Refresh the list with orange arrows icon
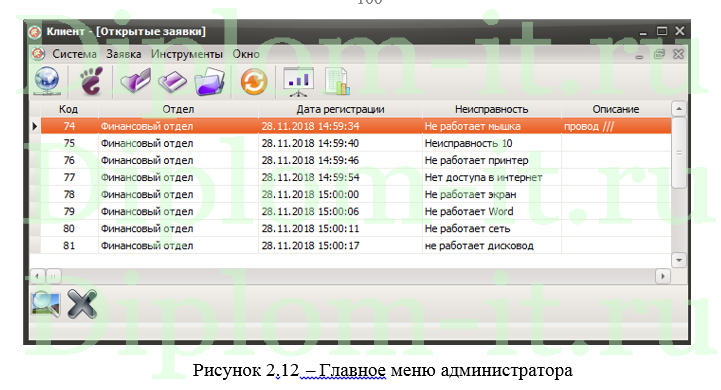 (254, 81)
